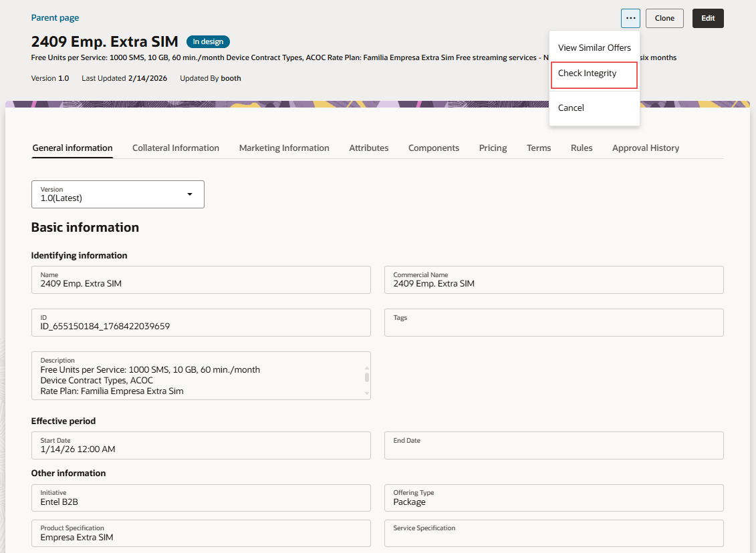
Task: Click the Effective period heading
Action: point(63,421)
